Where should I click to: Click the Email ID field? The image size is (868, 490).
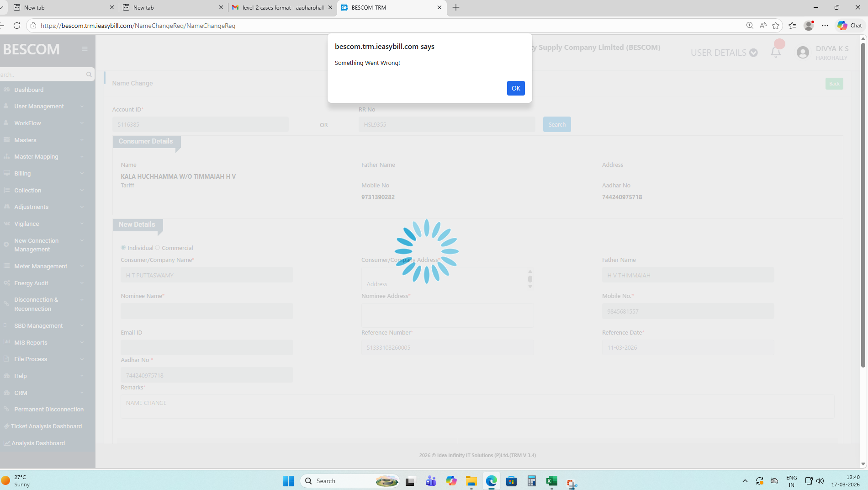pyautogui.click(x=207, y=347)
